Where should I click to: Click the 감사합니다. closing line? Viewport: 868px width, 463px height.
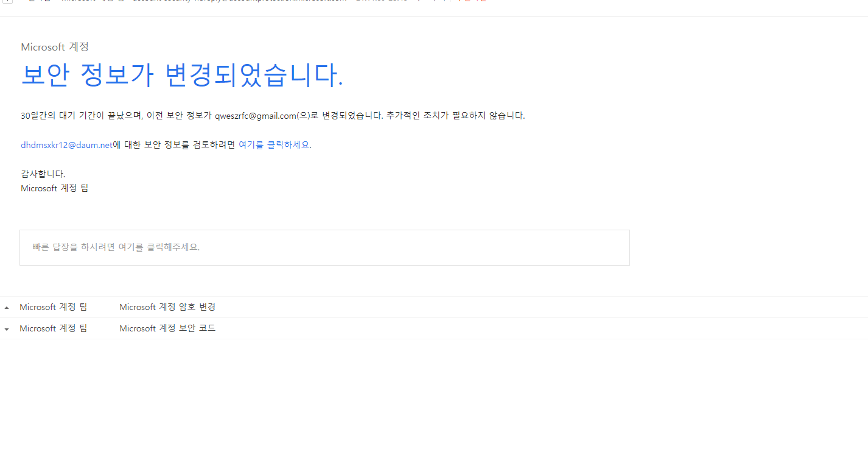pos(43,174)
